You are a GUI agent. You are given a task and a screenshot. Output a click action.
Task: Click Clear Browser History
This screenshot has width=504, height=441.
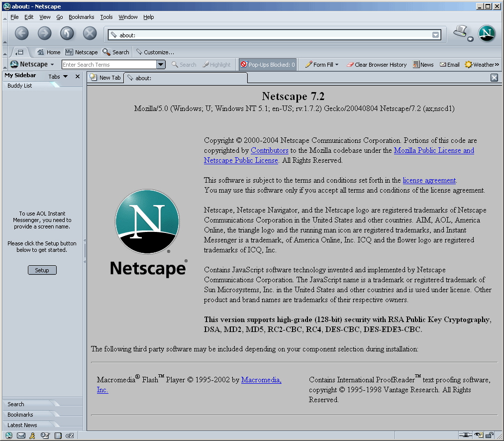coord(377,65)
